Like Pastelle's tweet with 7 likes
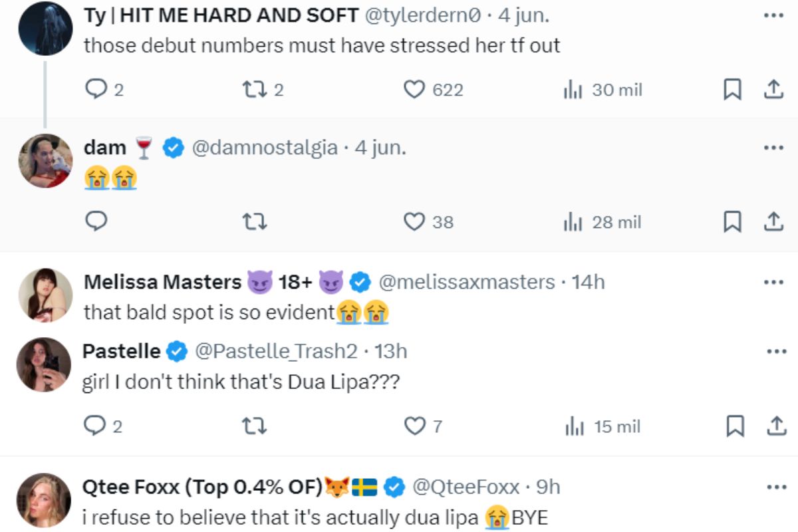Viewport: 798px width, 532px height. (x=414, y=426)
